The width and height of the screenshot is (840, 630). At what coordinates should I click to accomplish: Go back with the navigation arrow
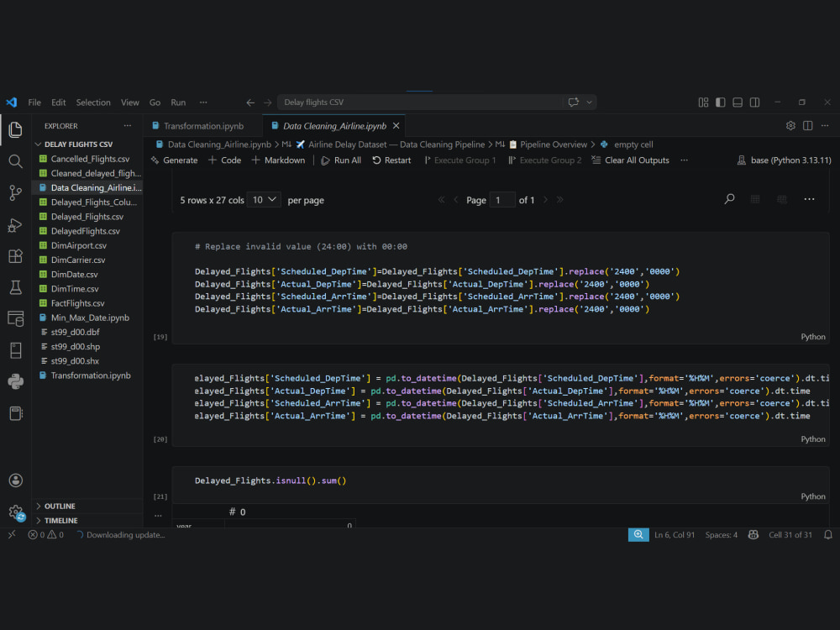coord(250,102)
